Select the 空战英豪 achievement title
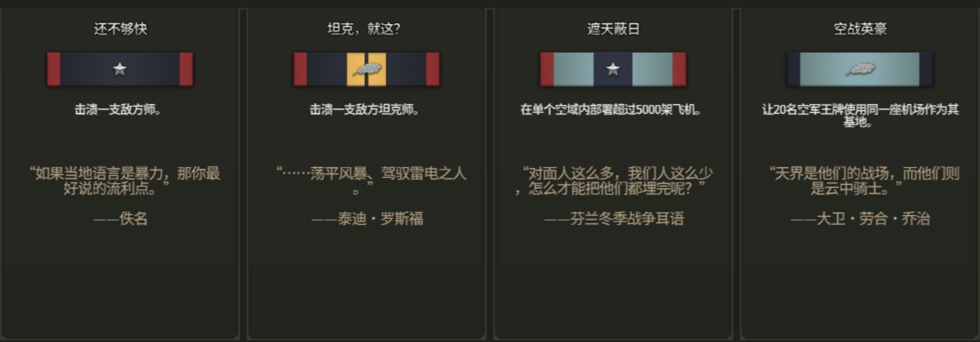 [x=860, y=28]
